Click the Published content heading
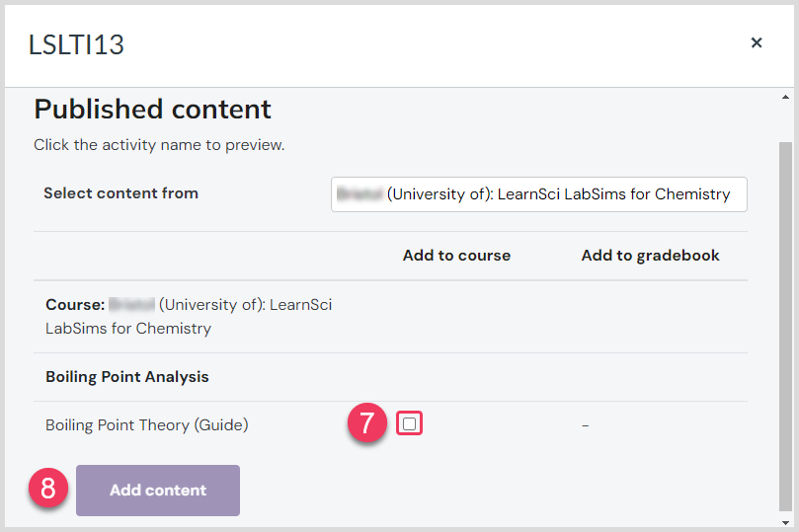799x532 pixels. (152, 109)
